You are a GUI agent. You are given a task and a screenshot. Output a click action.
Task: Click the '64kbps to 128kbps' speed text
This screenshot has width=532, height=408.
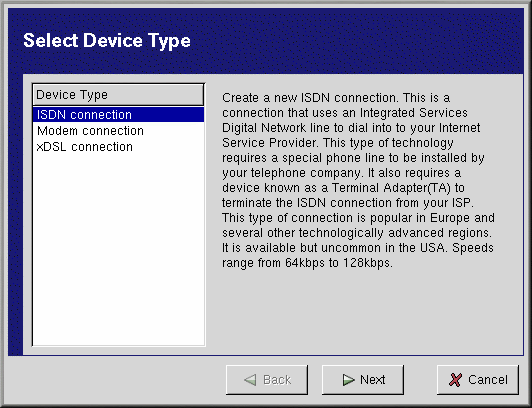click(x=338, y=263)
